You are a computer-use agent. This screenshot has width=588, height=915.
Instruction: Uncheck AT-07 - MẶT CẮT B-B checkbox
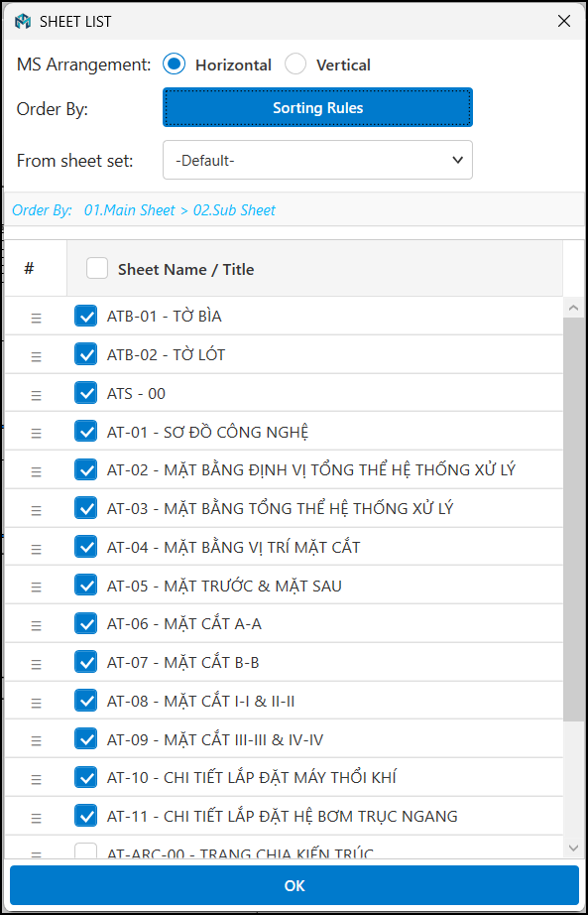(x=85, y=662)
